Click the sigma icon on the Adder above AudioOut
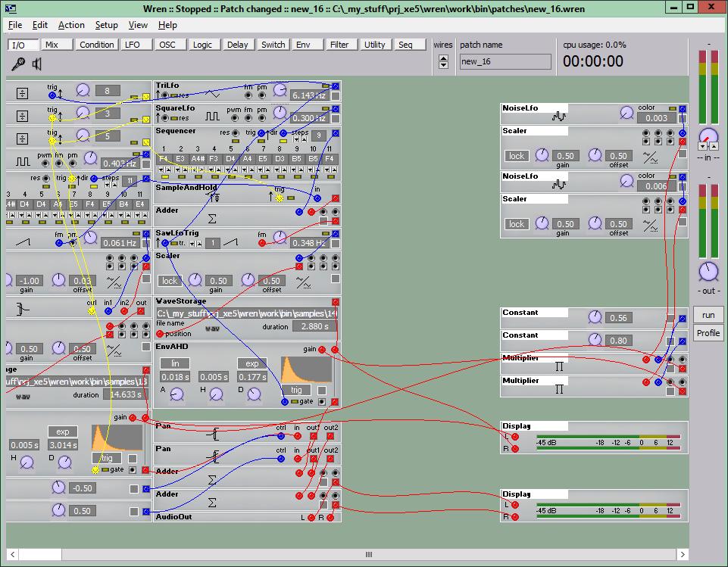Image resolution: width=728 pixels, height=567 pixels. coord(212,503)
